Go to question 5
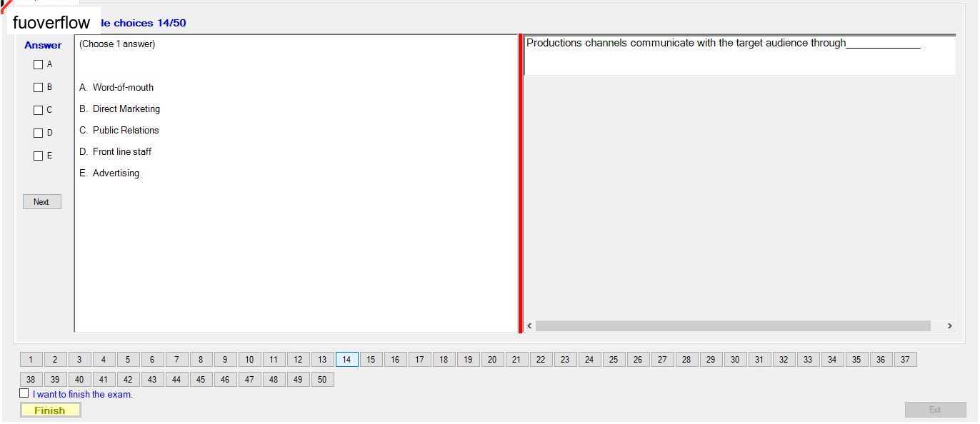 (x=128, y=360)
